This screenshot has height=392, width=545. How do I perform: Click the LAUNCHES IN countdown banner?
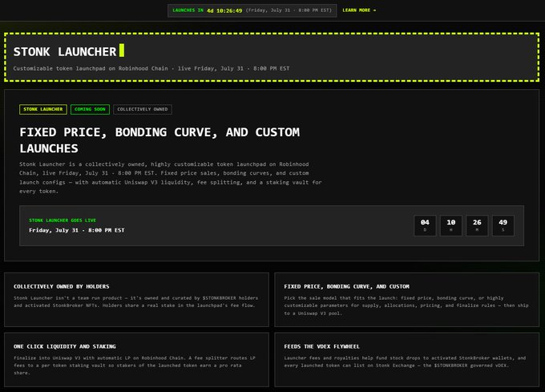click(252, 10)
